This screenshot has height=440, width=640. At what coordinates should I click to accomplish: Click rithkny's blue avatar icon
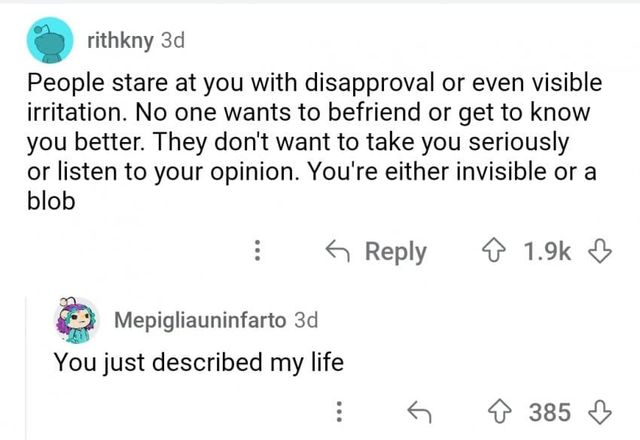pos(46,43)
